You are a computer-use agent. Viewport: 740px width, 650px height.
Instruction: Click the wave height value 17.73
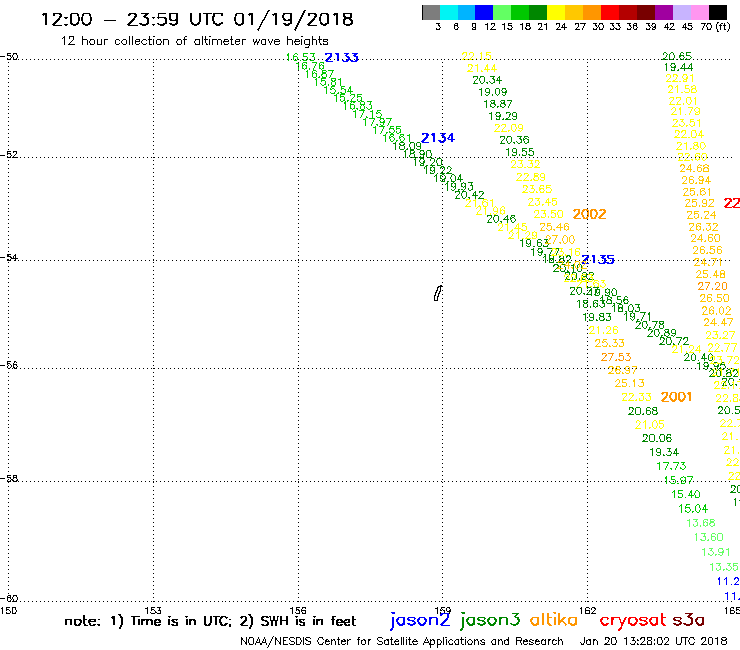tap(671, 466)
